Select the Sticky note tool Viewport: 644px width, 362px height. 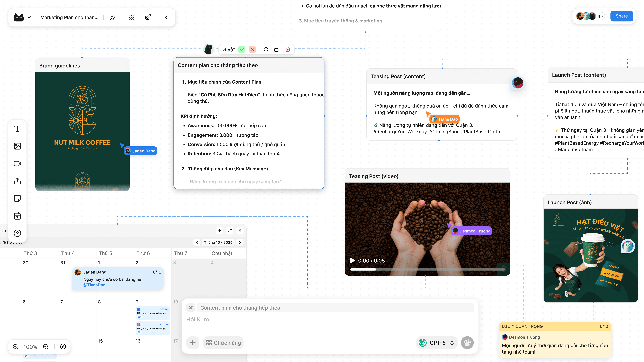click(17, 198)
